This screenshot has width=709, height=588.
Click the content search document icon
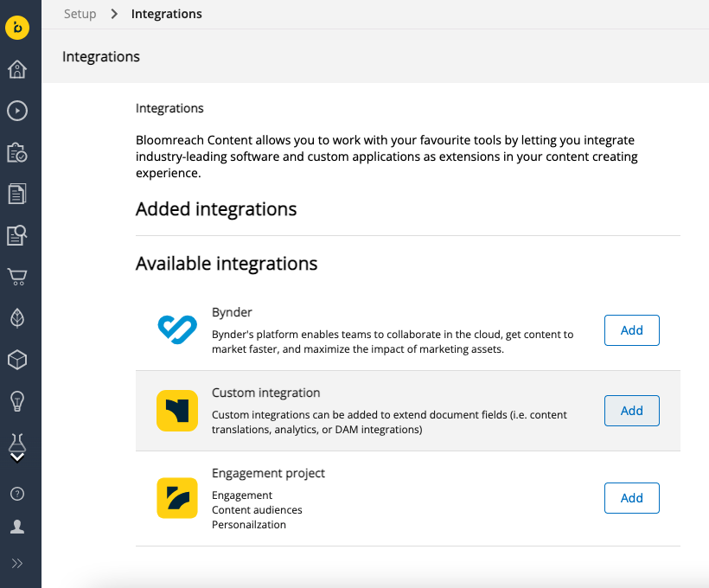pos(19,235)
